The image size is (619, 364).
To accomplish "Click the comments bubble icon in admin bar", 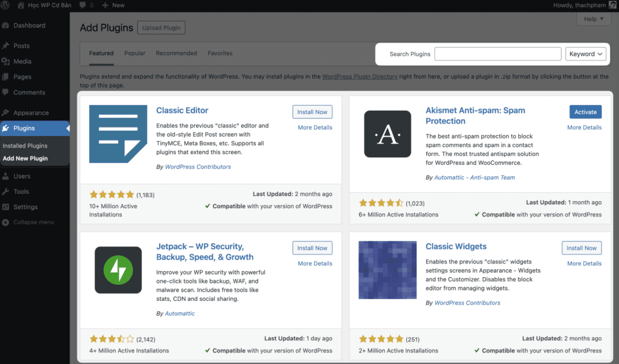I will 83,5.
